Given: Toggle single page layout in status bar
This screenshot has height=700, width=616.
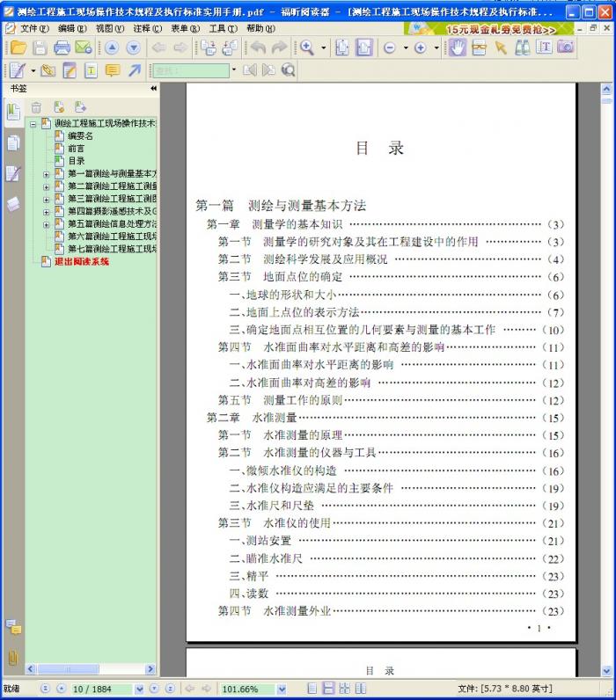Looking at the screenshot, I should coord(312,689).
